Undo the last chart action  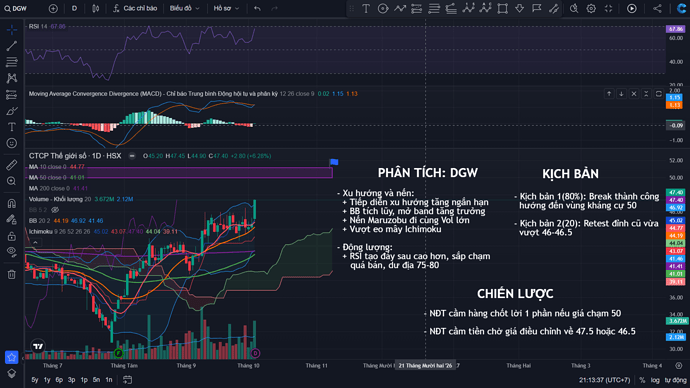point(257,8)
